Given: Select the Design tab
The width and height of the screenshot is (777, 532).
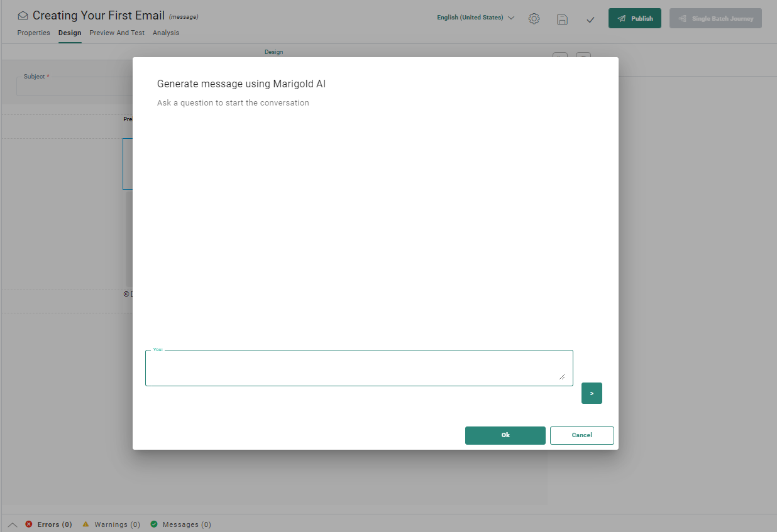Looking at the screenshot, I should click(x=70, y=33).
